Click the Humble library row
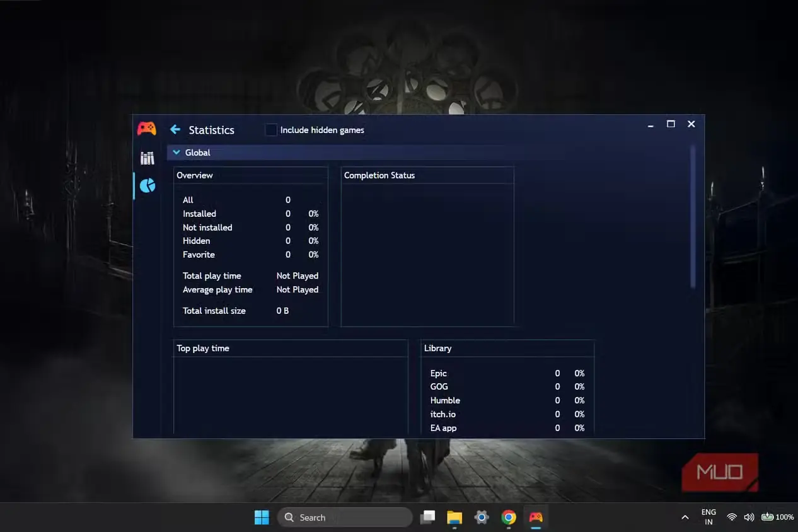The height and width of the screenshot is (532, 798). point(507,400)
